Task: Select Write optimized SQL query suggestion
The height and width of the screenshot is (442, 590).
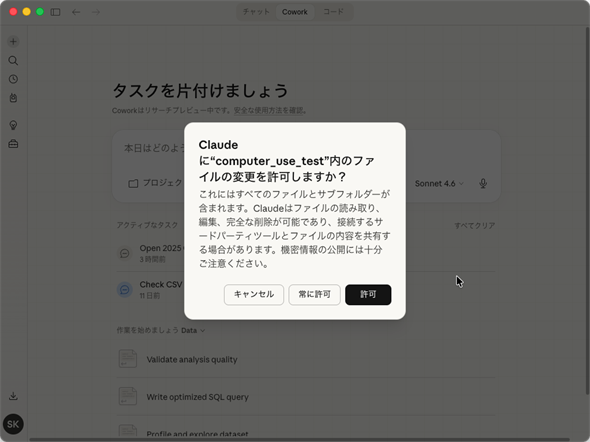Action: pos(306,397)
